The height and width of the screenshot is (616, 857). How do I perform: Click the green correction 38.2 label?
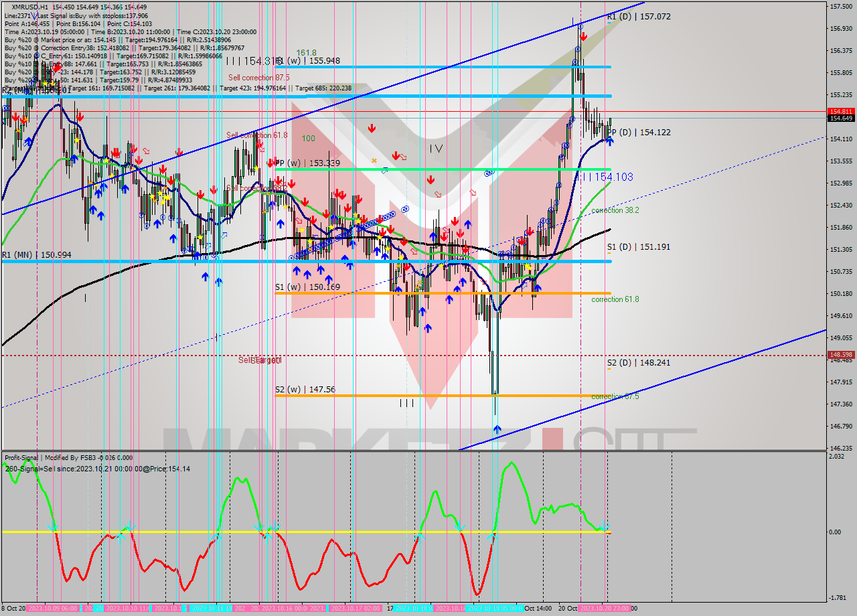(615, 210)
